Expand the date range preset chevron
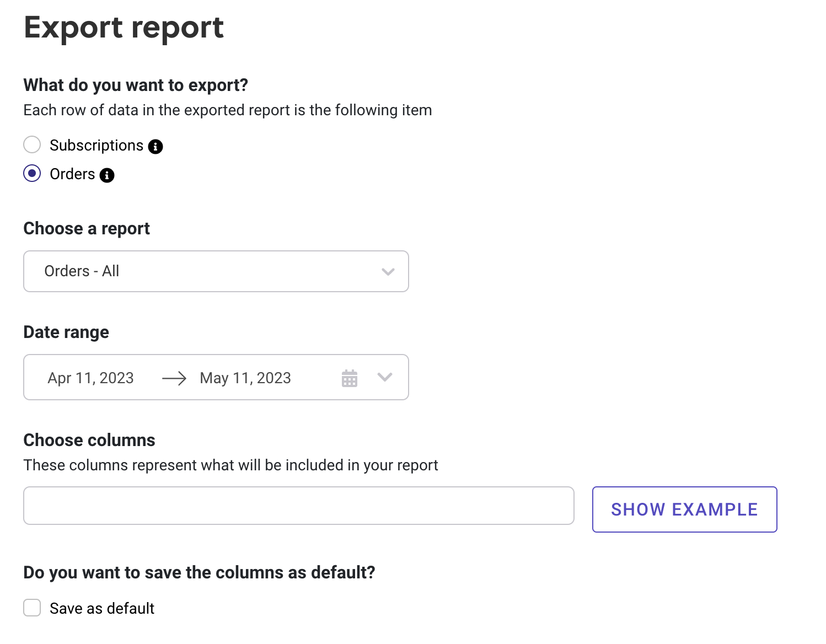The height and width of the screenshot is (644, 826). [385, 377]
